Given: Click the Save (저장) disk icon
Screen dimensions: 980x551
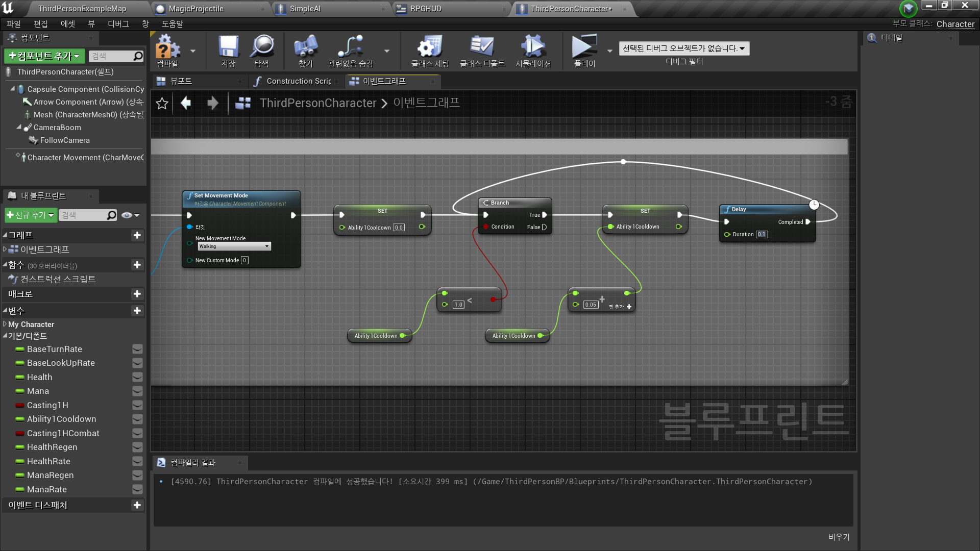Looking at the screenshot, I should click(228, 47).
